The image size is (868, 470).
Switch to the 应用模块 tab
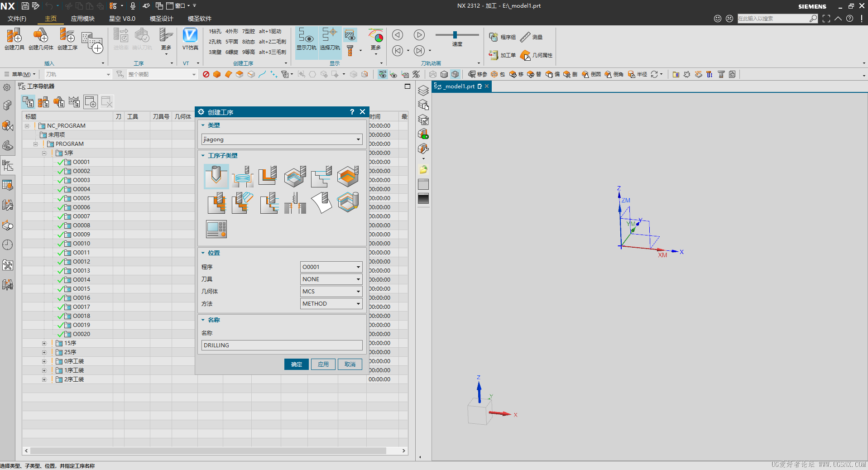(x=83, y=19)
